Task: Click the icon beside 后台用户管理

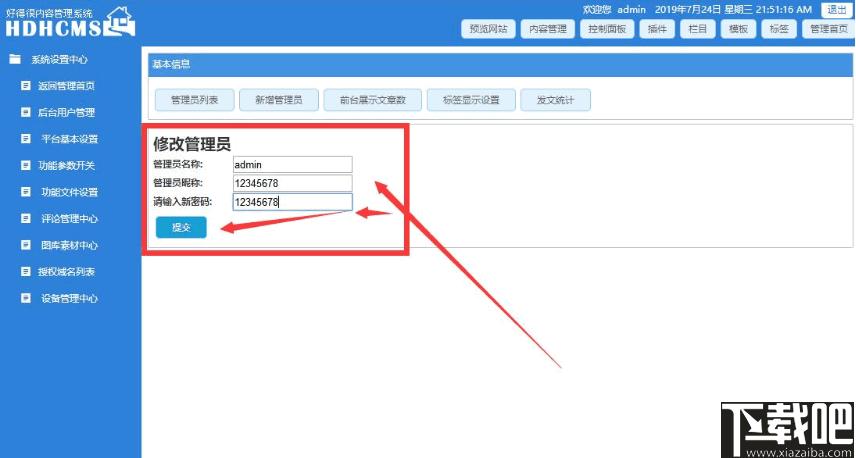Action: (26, 112)
